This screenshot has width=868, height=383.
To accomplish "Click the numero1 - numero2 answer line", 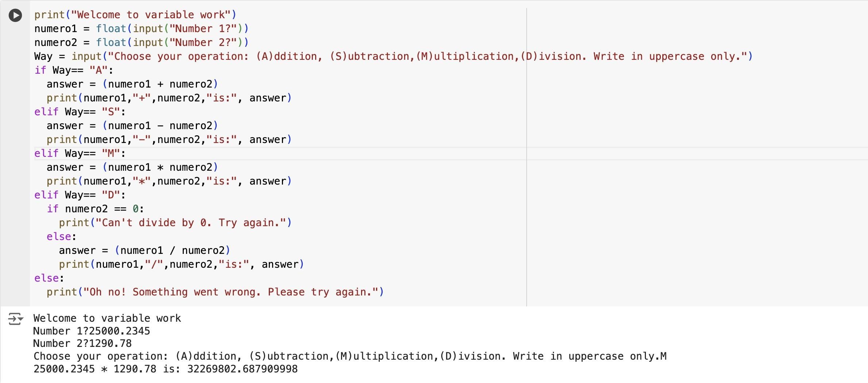I will point(132,126).
